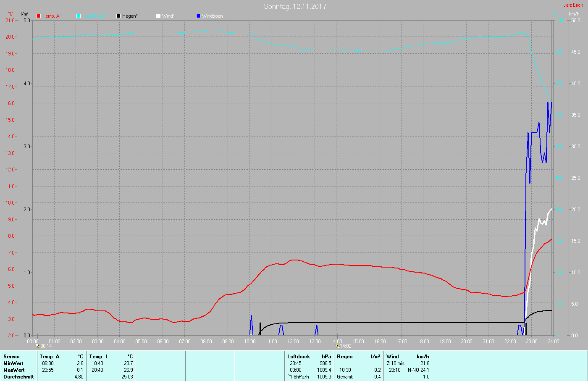Click the 'km/h' axis unit label above the chart
Screen dimensions: 588x381
[x=574, y=14]
